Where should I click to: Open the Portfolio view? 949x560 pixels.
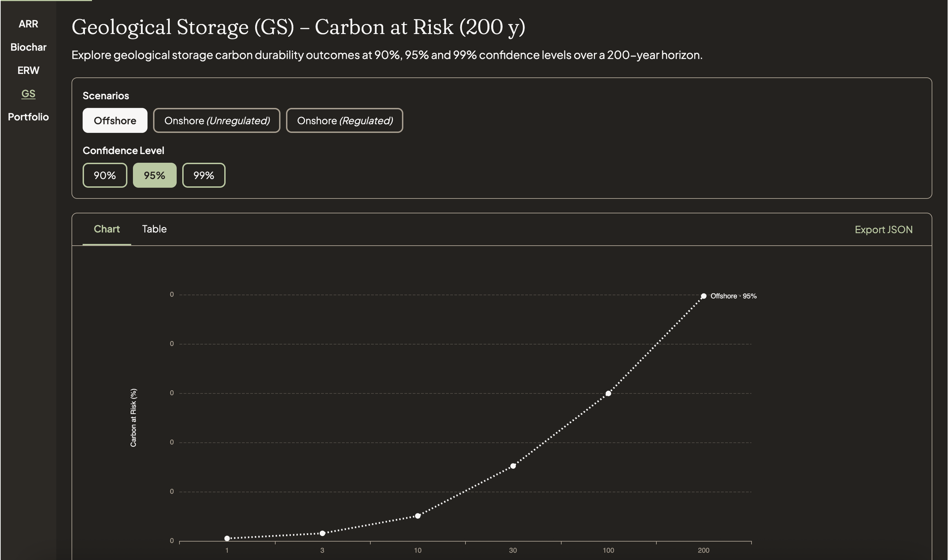pyautogui.click(x=28, y=116)
